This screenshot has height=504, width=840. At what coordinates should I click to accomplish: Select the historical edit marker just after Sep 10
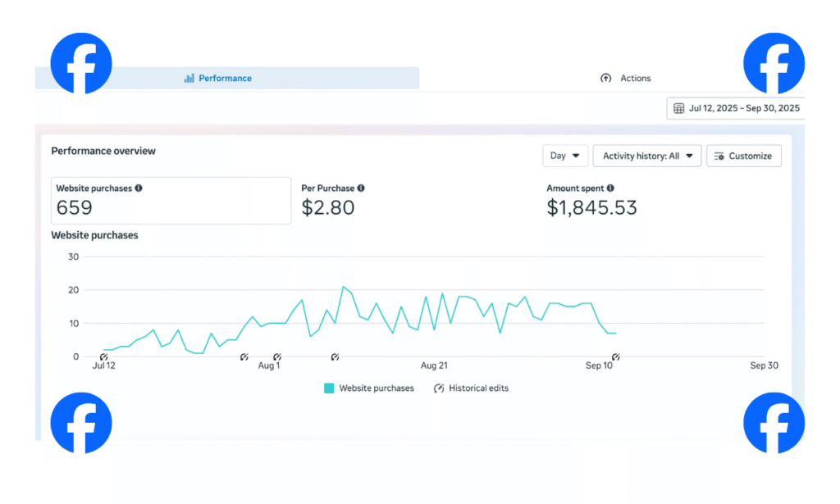pos(615,356)
